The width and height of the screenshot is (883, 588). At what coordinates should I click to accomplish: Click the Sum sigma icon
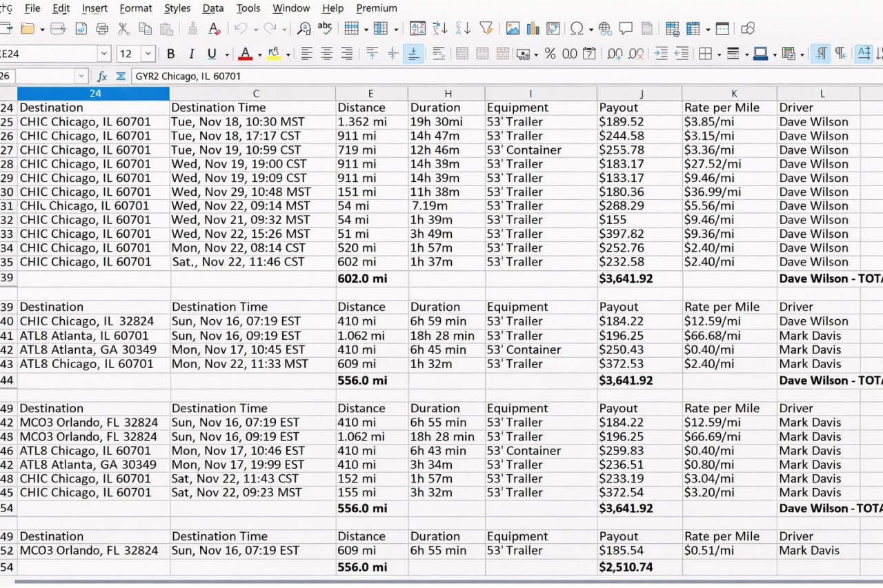(121, 77)
